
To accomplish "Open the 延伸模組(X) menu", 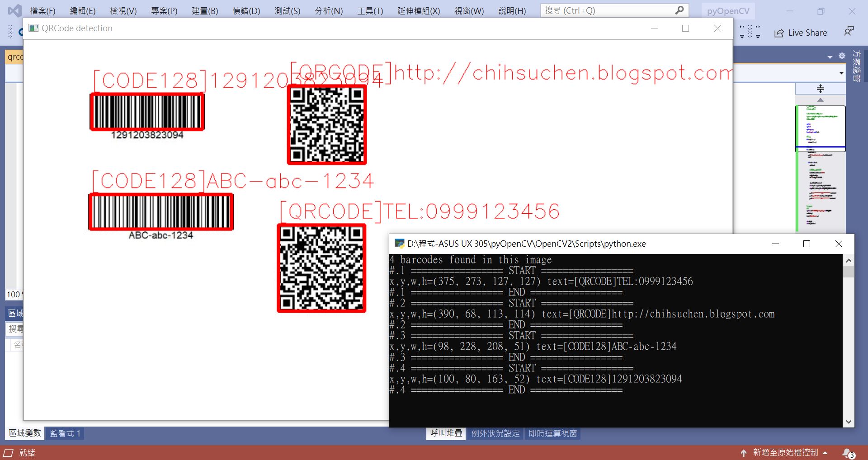I will tap(419, 11).
